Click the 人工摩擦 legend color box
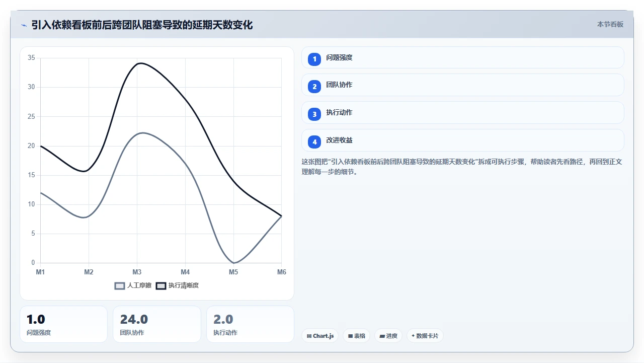 coord(120,285)
